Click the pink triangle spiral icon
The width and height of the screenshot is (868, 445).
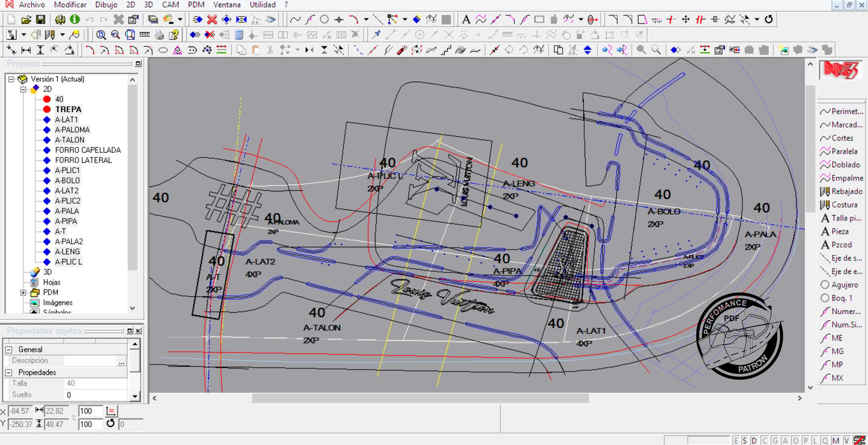pyautogui.click(x=178, y=50)
